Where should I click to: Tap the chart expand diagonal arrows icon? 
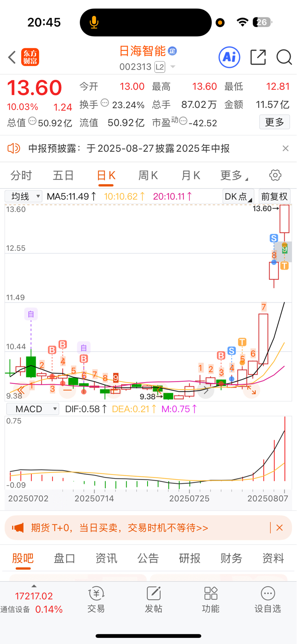pyautogui.click(x=252, y=390)
